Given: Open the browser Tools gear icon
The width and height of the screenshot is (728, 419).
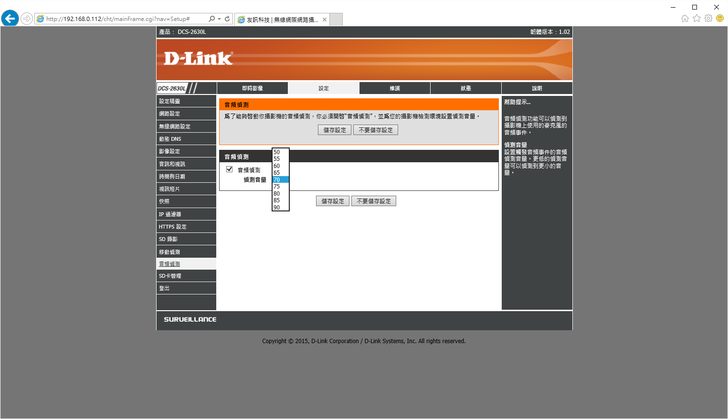Looking at the screenshot, I should click(708, 19).
